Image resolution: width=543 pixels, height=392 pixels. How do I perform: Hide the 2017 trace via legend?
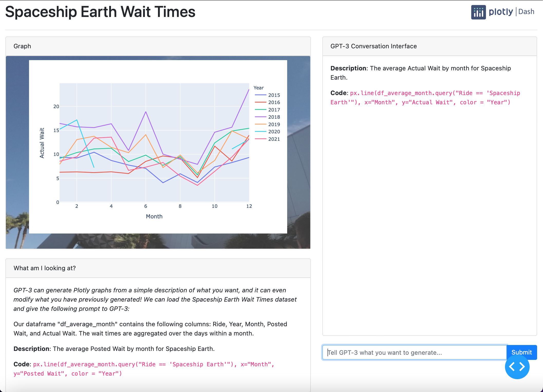click(274, 110)
